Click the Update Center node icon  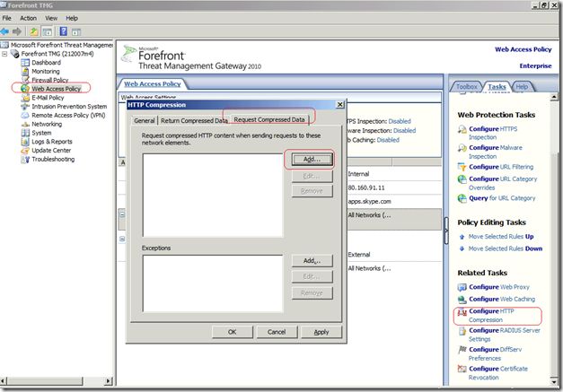25,151
